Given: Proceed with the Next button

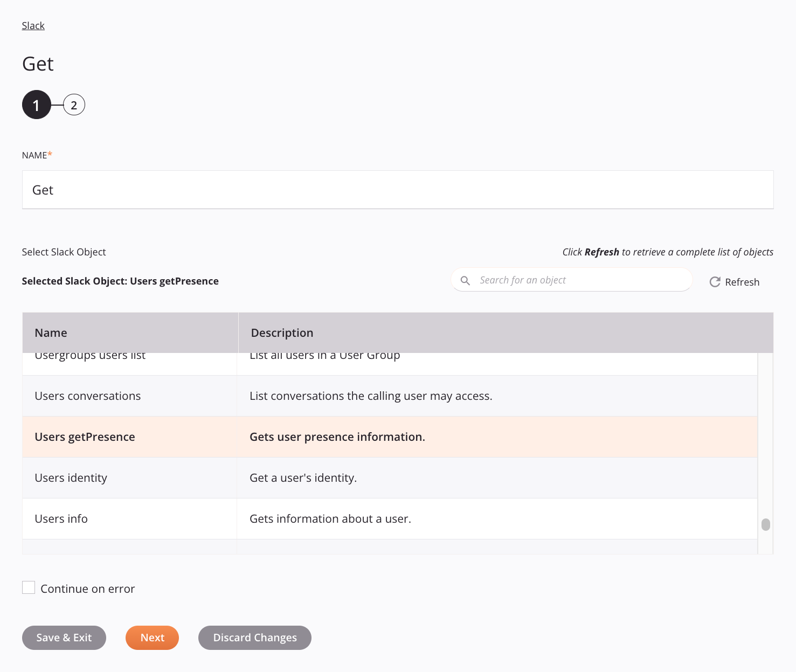Looking at the screenshot, I should (152, 638).
